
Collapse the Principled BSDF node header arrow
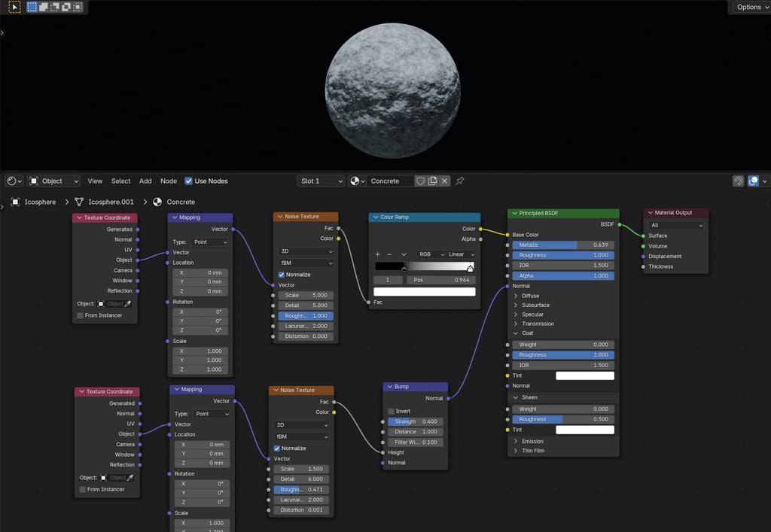[x=514, y=213]
